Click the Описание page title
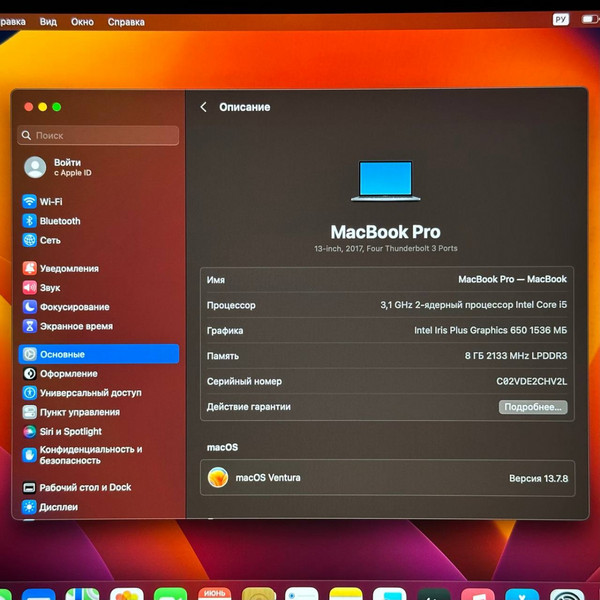 pos(245,107)
